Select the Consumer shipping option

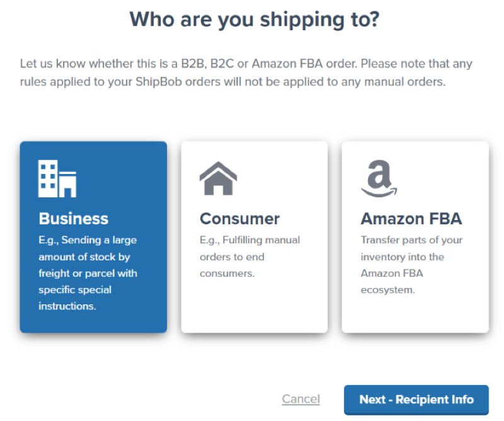point(254,236)
